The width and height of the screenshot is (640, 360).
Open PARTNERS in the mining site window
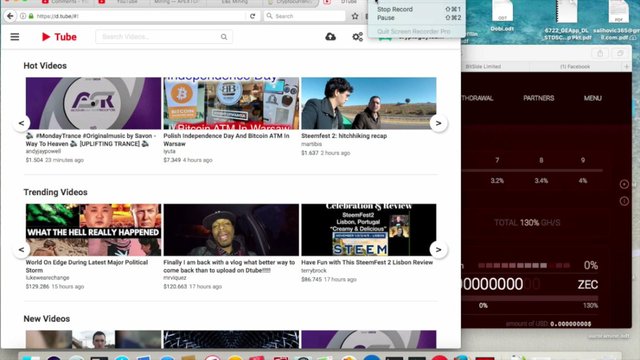click(x=538, y=98)
